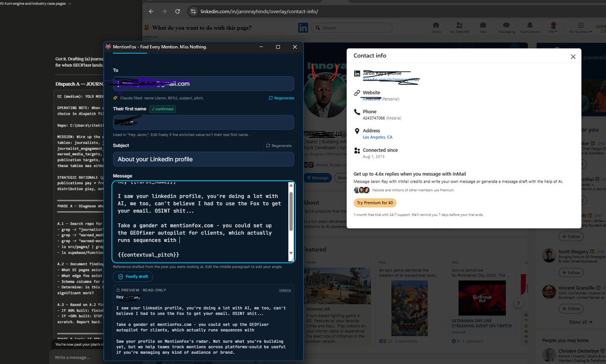Open LinkedIn Messaging
This screenshot has width=606, height=364.
(506, 27)
